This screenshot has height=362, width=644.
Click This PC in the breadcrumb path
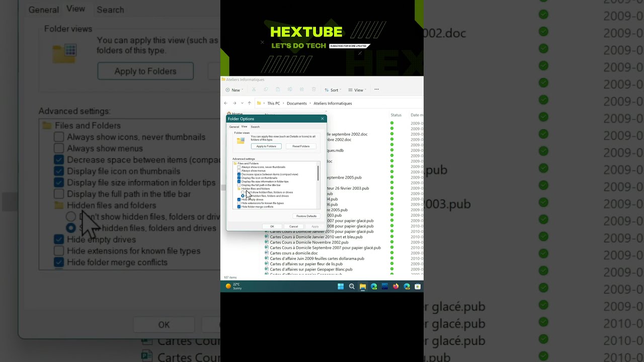tap(274, 103)
